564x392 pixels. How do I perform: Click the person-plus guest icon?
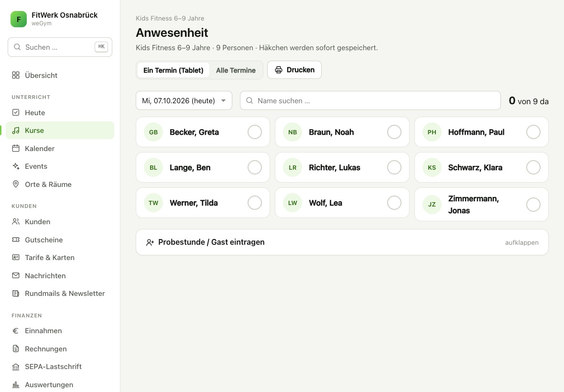tap(150, 242)
